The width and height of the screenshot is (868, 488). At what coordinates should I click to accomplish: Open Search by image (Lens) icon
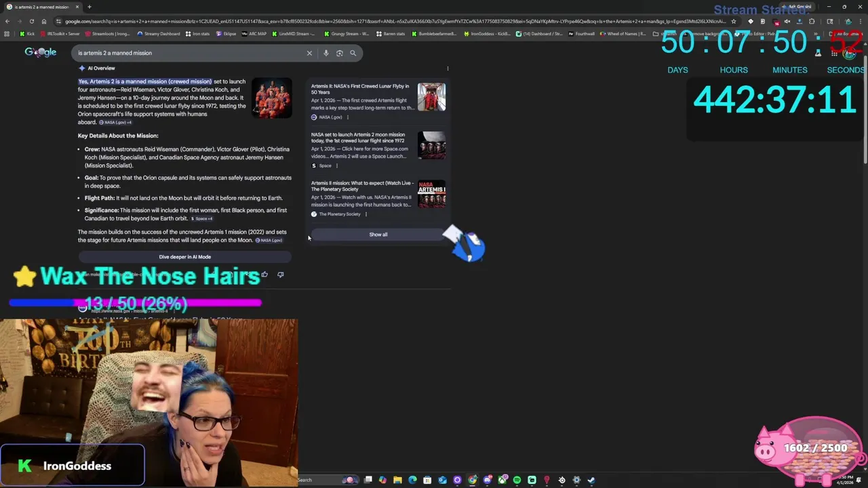[339, 53]
